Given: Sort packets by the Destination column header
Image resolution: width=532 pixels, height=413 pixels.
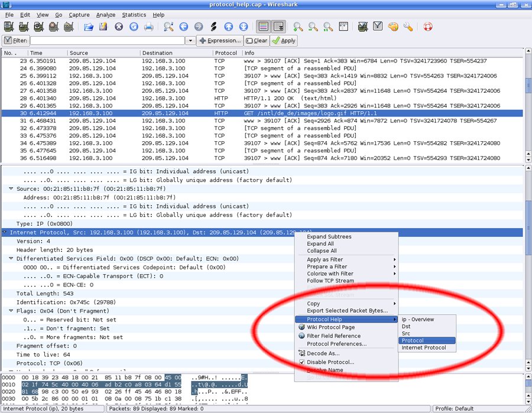Looking at the screenshot, I should click(x=176, y=53).
